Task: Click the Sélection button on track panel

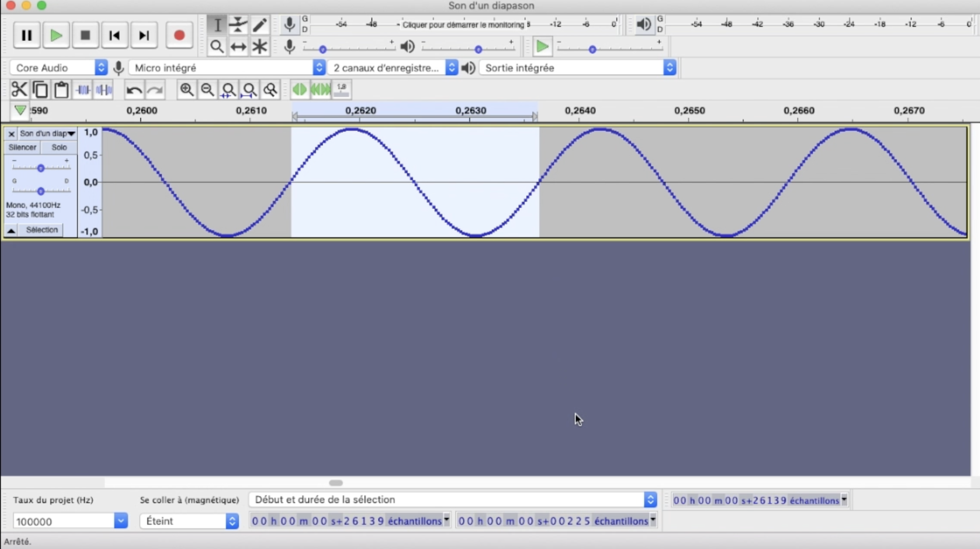Action: (x=42, y=229)
